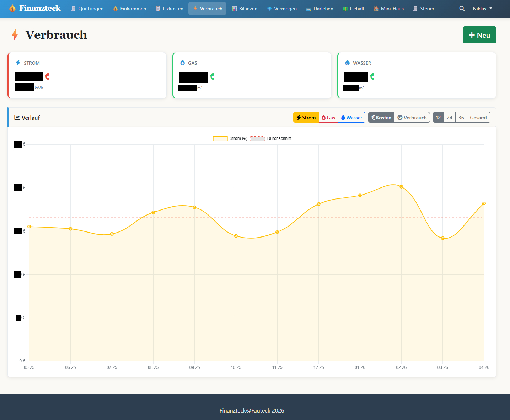Select the 36 months range

pos(461,118)
